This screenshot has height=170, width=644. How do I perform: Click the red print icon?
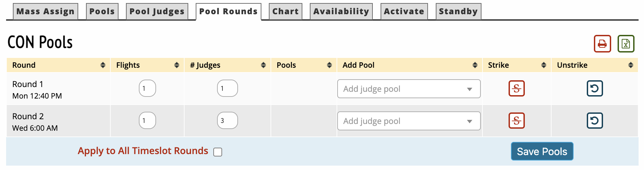click(602, 44)
